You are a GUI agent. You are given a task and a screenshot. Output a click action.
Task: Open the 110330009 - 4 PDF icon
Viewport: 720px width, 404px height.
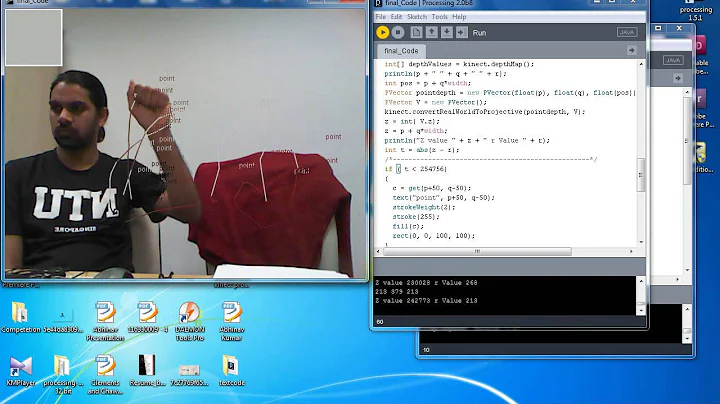pos(147,317)
